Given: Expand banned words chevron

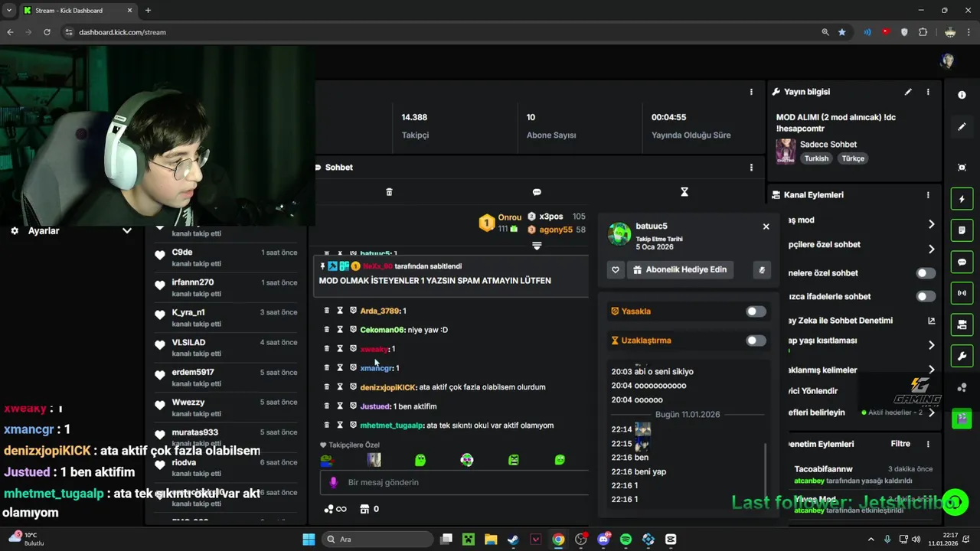Looking at the screenshot, I should pyautogui.click(x=931, y=370).
